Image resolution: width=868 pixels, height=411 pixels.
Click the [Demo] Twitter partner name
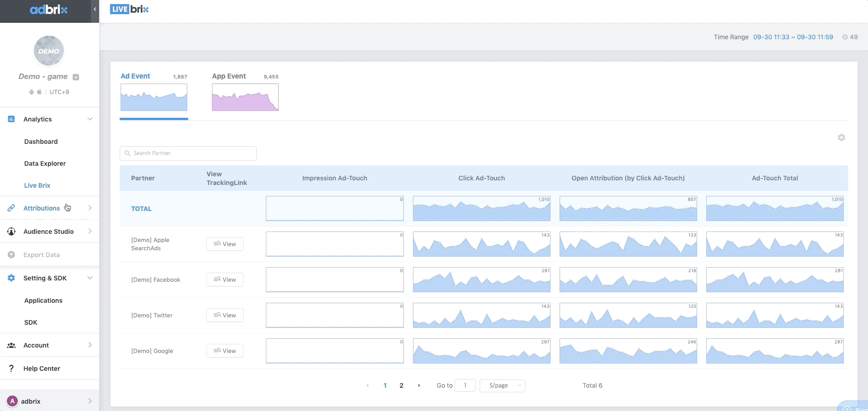tap(152, 316)
